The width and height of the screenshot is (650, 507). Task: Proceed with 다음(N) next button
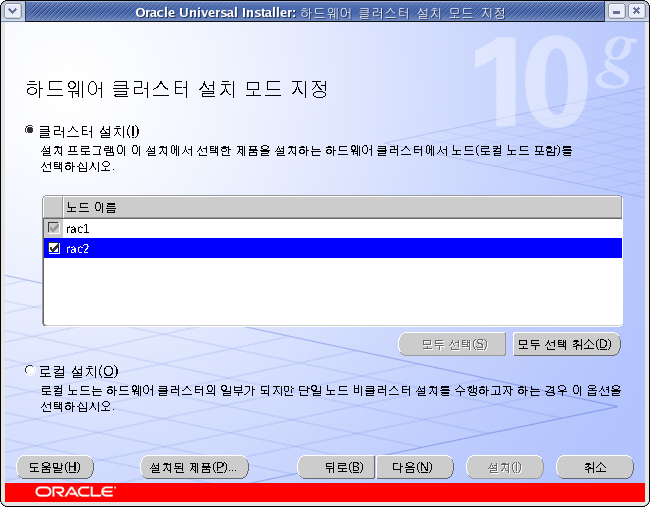point(415,467)
